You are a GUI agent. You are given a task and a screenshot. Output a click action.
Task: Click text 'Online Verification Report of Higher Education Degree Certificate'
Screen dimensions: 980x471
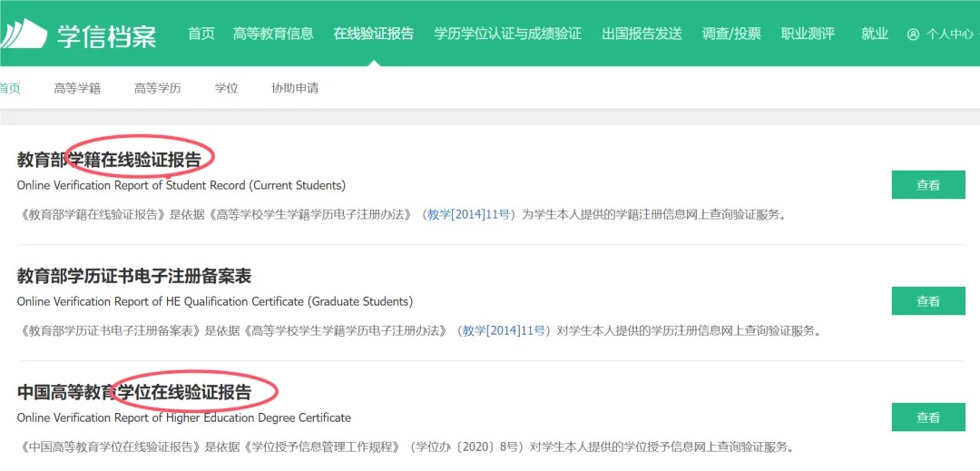pos(183,417)
